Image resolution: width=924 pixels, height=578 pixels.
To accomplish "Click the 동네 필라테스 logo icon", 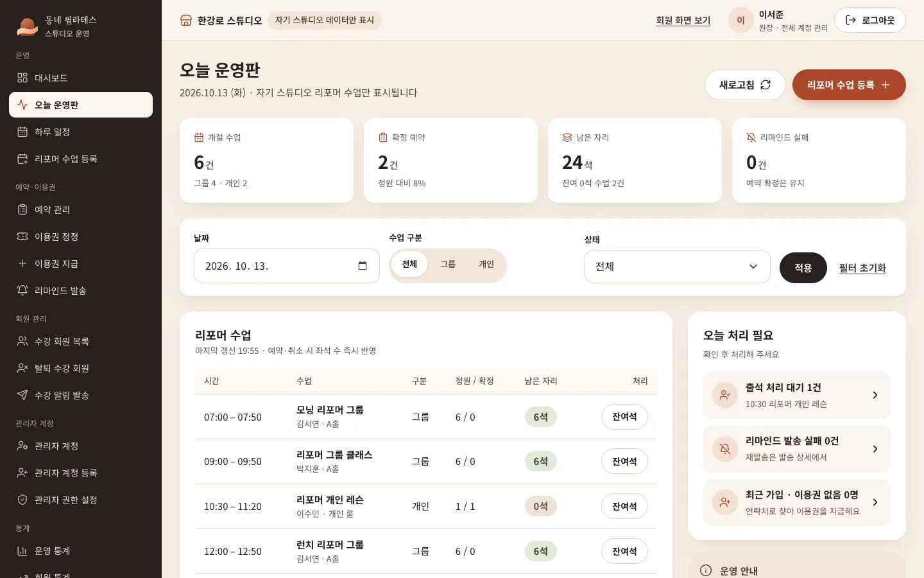I will [x=27, y=26].
